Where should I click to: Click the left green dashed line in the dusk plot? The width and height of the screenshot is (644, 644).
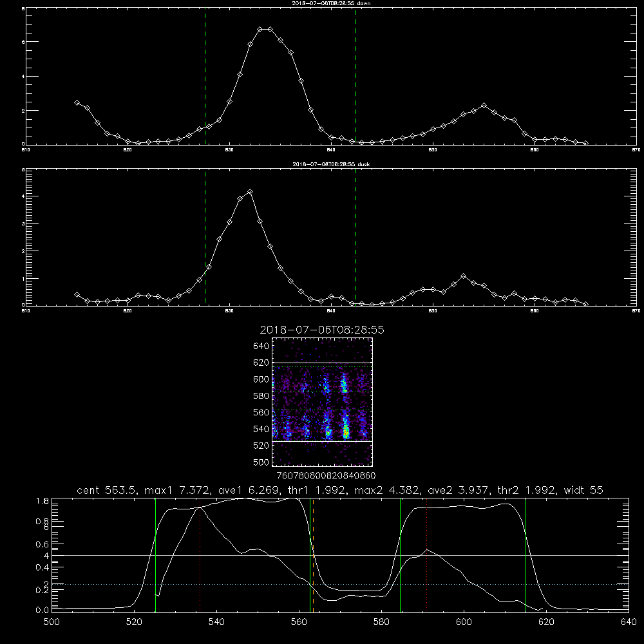[205, 237]
